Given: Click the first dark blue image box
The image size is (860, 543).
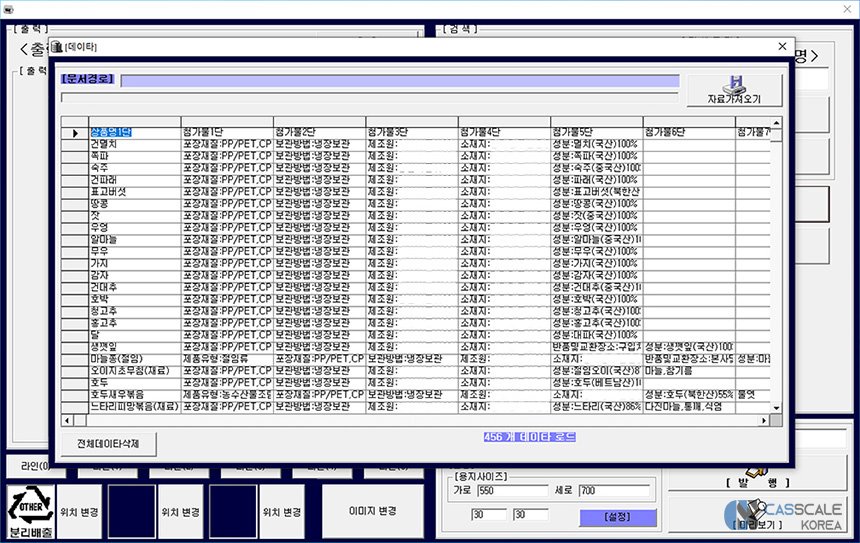Looking at the screenshot, I should (x=131, y=512).
